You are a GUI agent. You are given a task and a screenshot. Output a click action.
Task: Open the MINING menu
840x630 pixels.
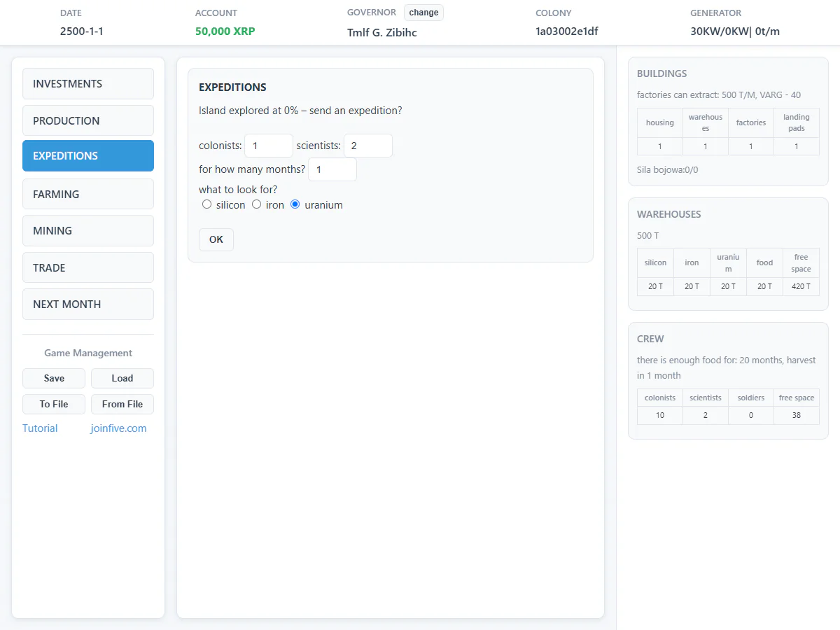(x=88, y=230)
